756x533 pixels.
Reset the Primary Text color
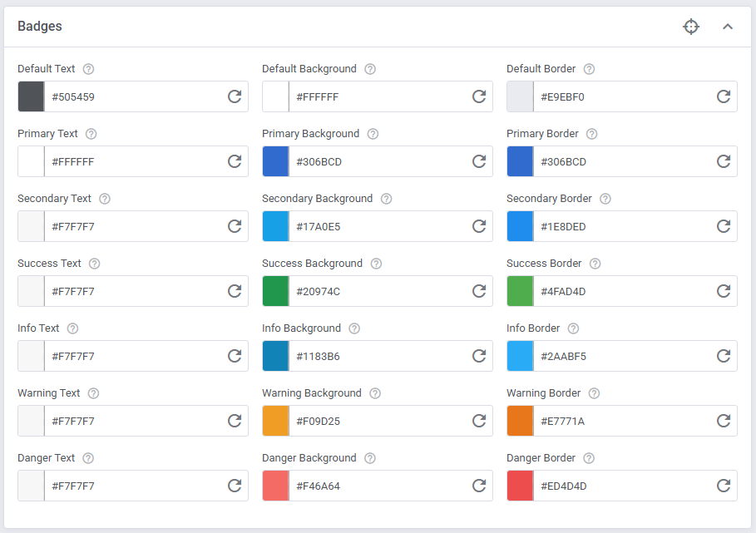[x=235, y=161]
